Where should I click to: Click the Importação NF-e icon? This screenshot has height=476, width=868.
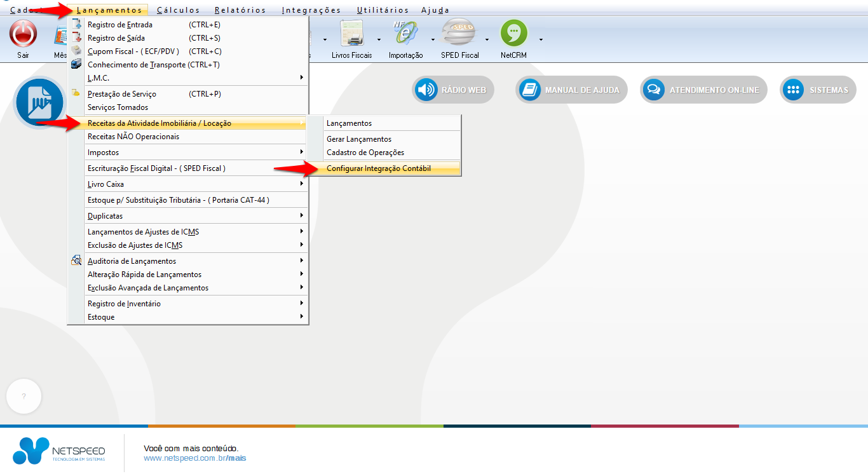point(405,33)
